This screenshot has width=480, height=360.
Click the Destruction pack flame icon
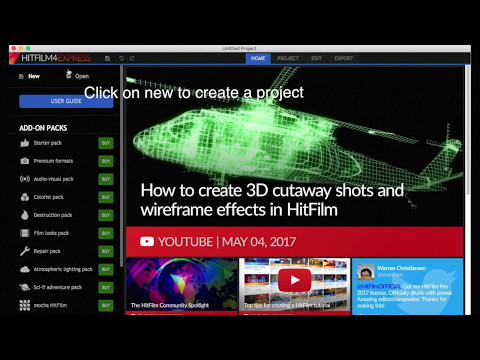tap(25, 215)
